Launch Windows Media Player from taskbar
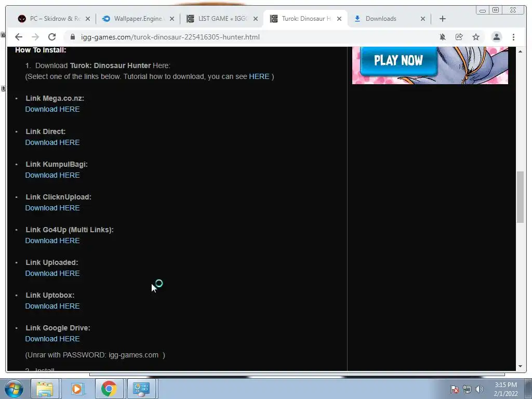The width and height of the screenshot is (532, 399). 77,389
